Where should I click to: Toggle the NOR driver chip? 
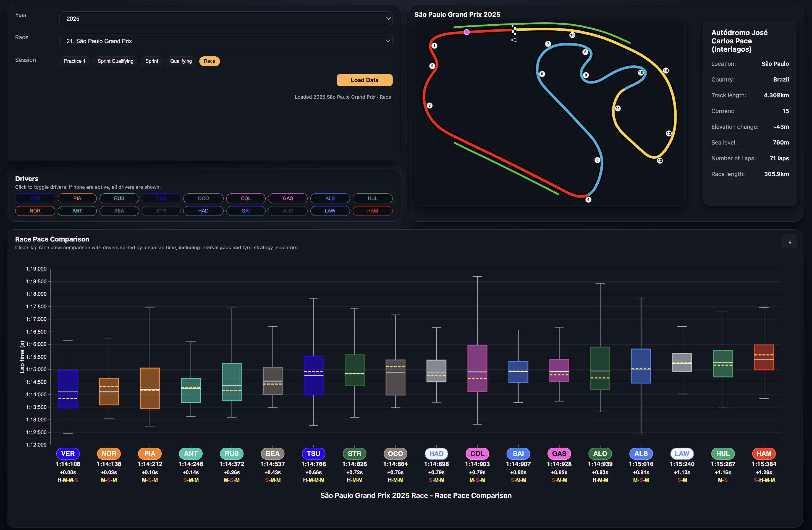pos(35,211)
